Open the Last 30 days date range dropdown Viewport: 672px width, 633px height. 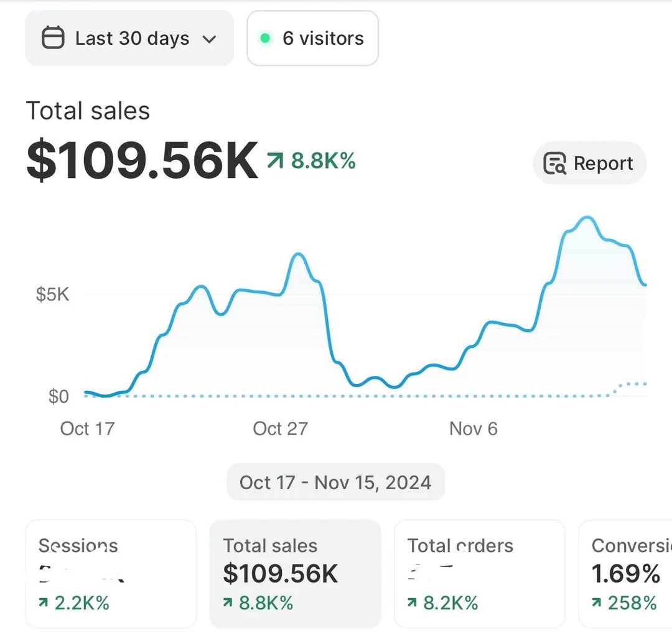(129, 38)
